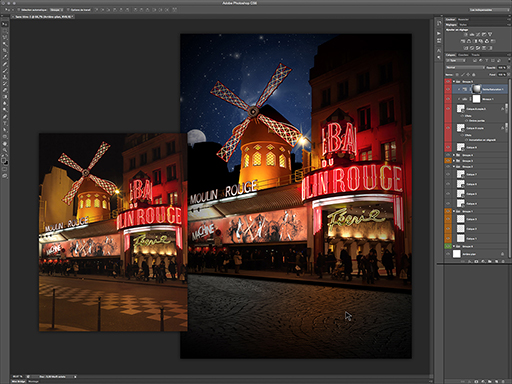Select the Horizontal Type tool

[5, 123]
